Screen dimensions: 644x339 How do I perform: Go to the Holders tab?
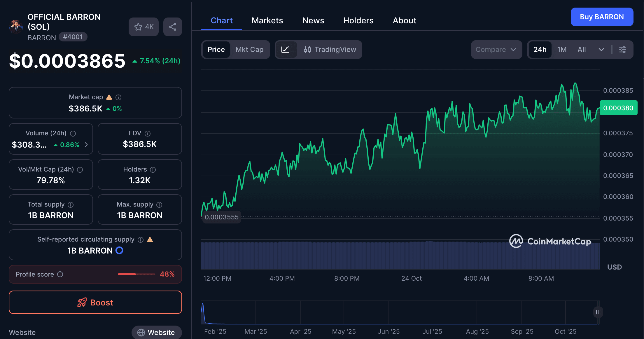point(358,20)
